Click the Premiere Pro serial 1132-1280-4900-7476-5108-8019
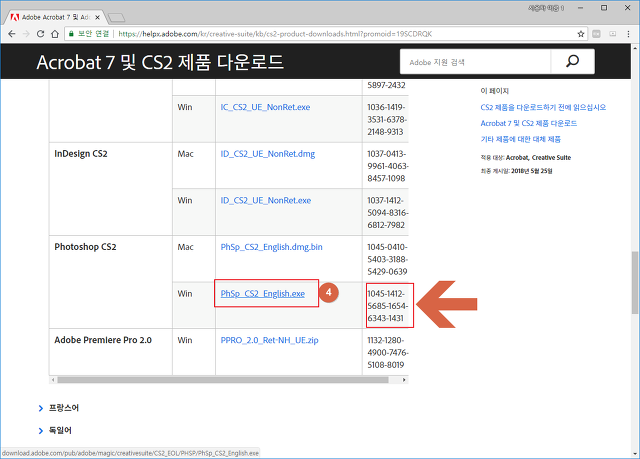Viewport: 640px width, 459px height. 387,353
